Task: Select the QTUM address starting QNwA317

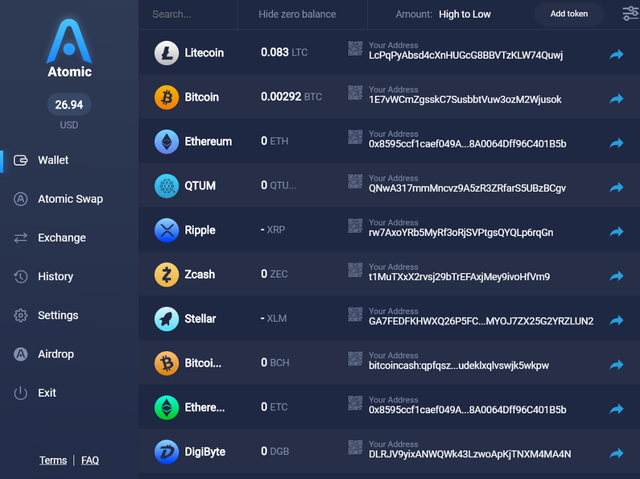Action: coord(467,188)
